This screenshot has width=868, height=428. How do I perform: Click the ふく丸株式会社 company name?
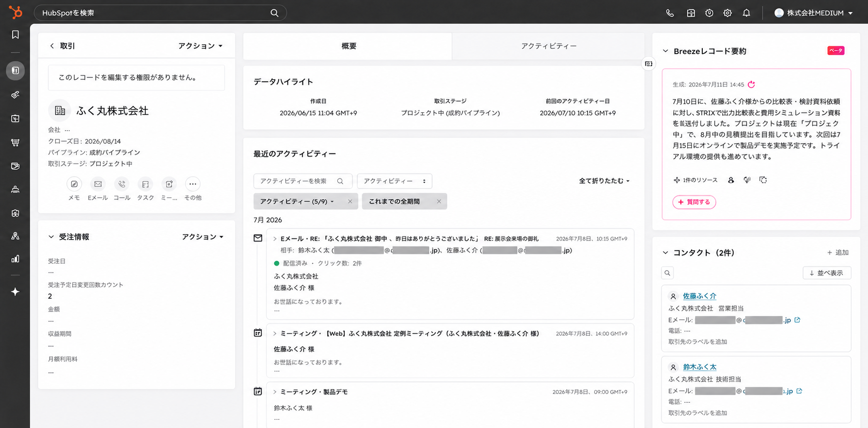[x=112, y=111]
